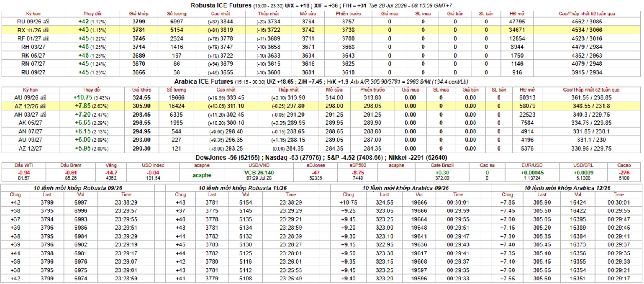
Task: Click the Arabica 12/26 order at 00:29:17
Action: click(567, 279)
